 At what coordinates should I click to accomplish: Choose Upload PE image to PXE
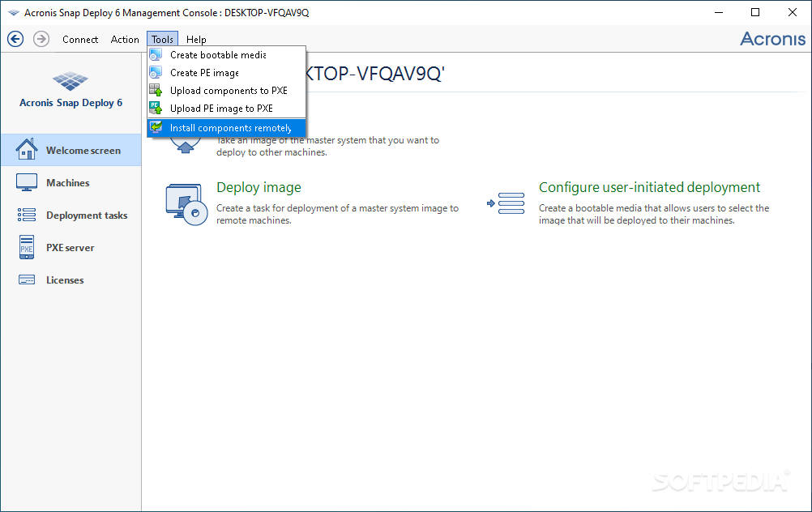pos(226,109)
